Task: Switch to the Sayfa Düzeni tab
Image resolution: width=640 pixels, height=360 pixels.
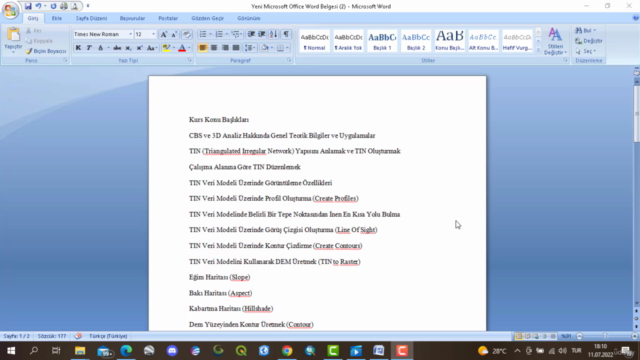Action: point(91,18)
